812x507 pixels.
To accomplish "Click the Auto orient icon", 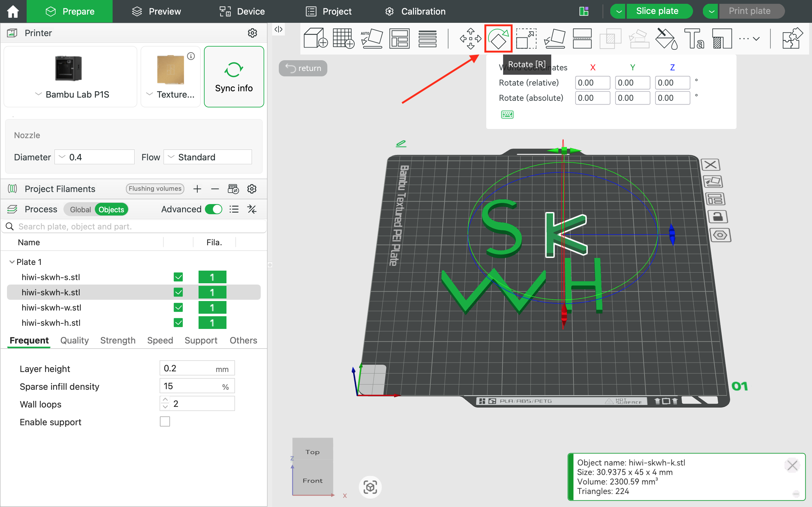I will 371,39.
